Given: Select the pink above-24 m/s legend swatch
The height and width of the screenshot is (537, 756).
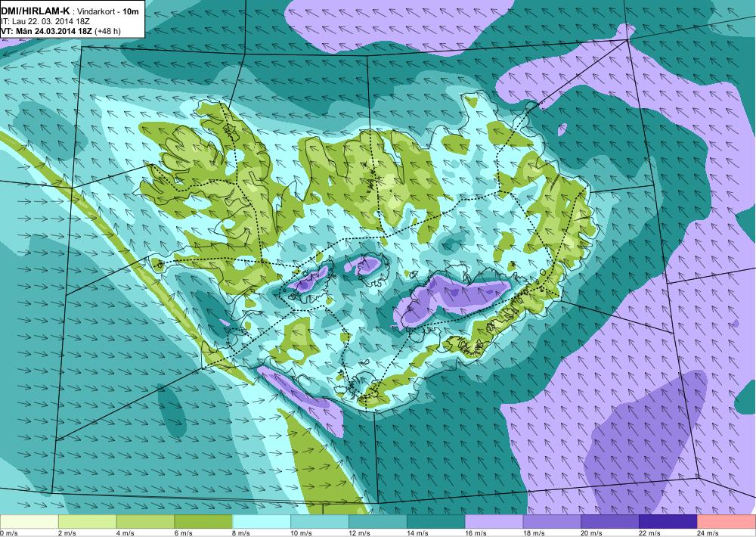Looking at the screenshot, I should tap(727, 522).
